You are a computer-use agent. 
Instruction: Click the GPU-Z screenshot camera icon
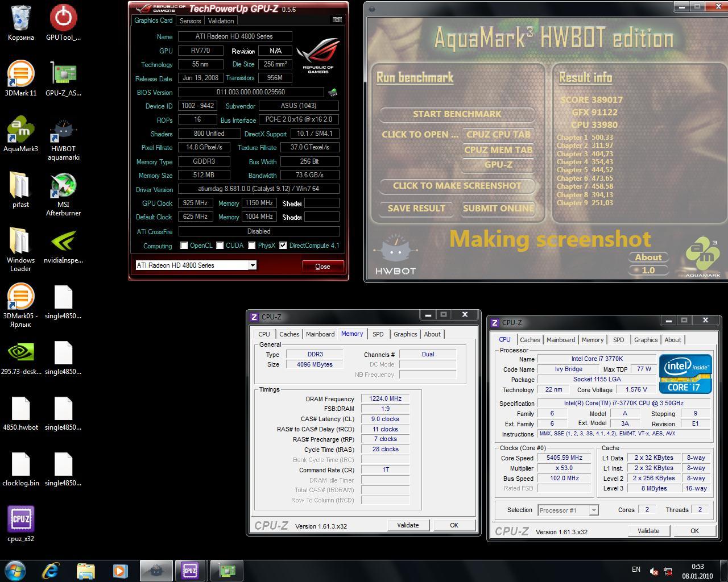pyautogui.click(x=337, y=20)
